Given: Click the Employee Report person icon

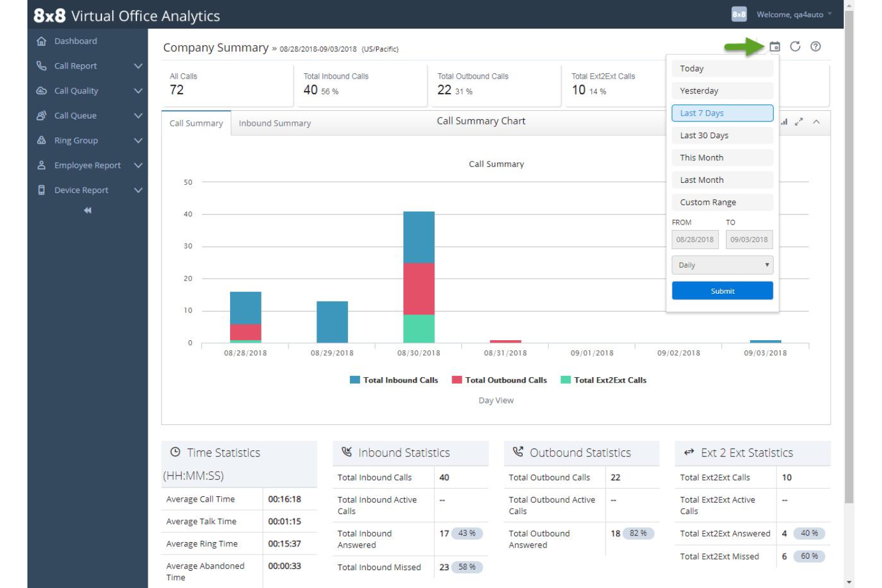Looking at the screenshot, I should tap(41, 165).
